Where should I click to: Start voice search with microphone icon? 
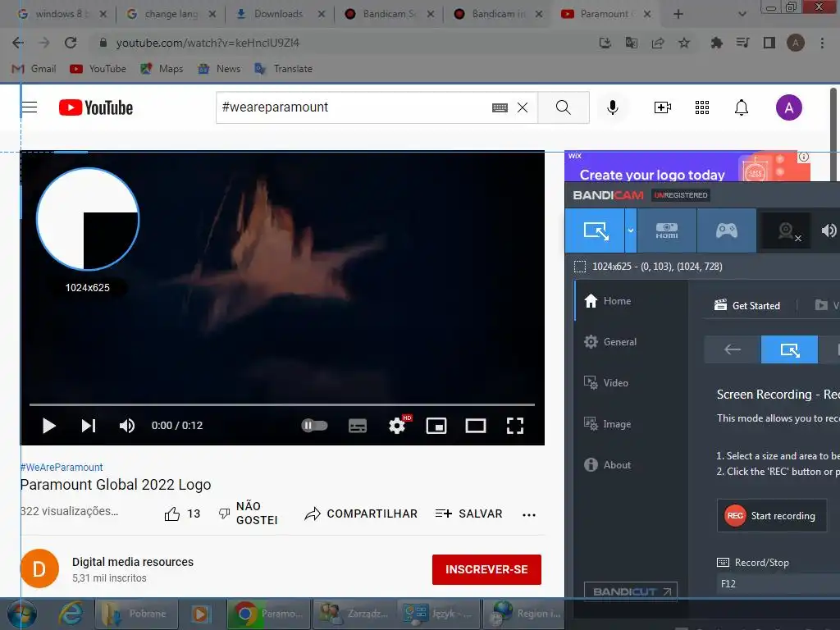coord(612,107)
